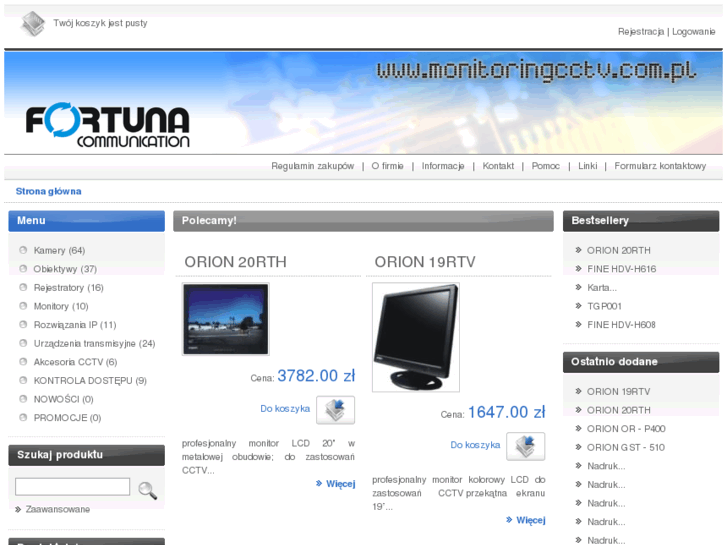This screenshot has height=545, width=727.
Task: Open ORION 20RTH in Ostatnio dodane
Action: 619,410
